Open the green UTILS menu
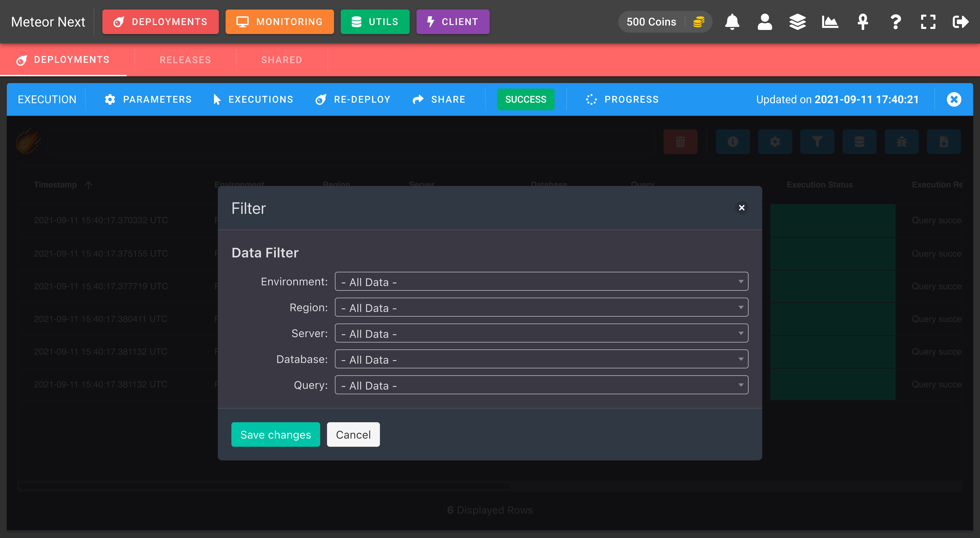Screen dimensions: 980x538 [x=375, y=22]
